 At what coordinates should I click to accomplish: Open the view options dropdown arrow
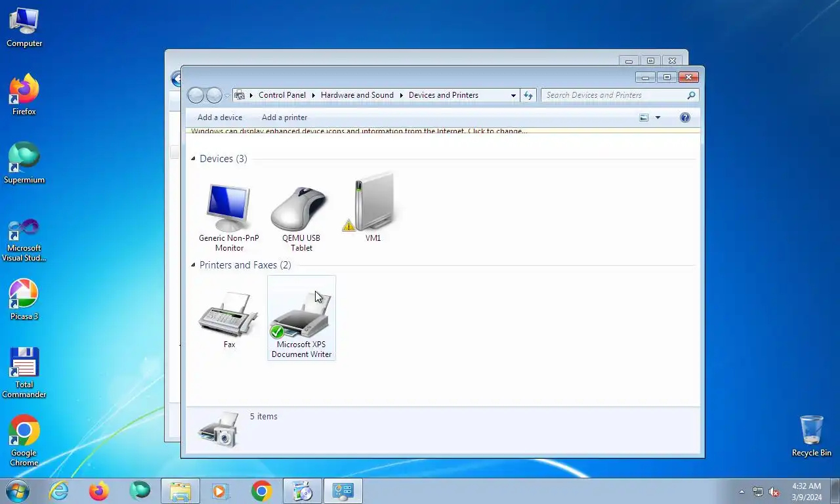tap(658, 117)
